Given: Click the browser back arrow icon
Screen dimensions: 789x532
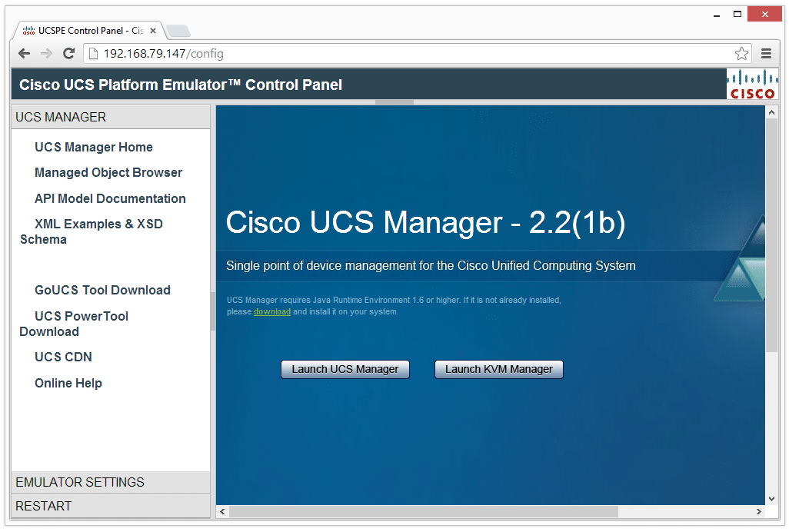Looking at the screenshot, I should point(24,53).
